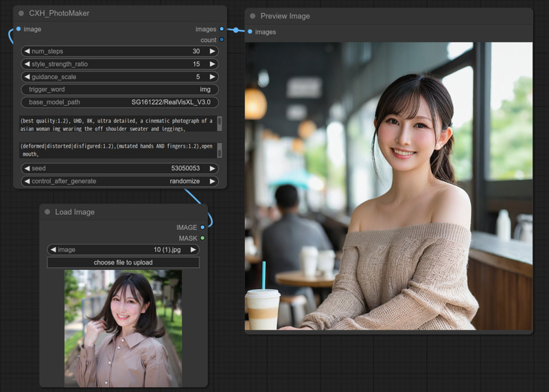
Task: Increase the seed value with the right arrow
Action: click(213, 168)
